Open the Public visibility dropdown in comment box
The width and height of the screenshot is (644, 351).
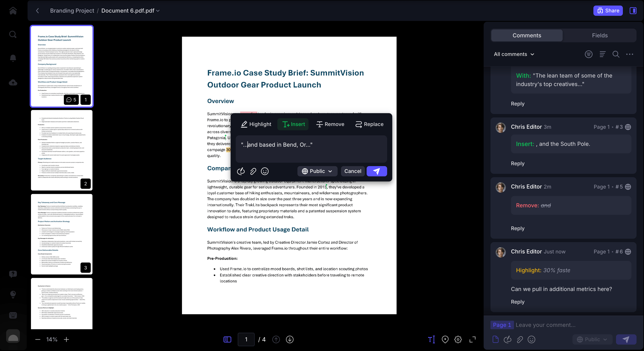317,171
